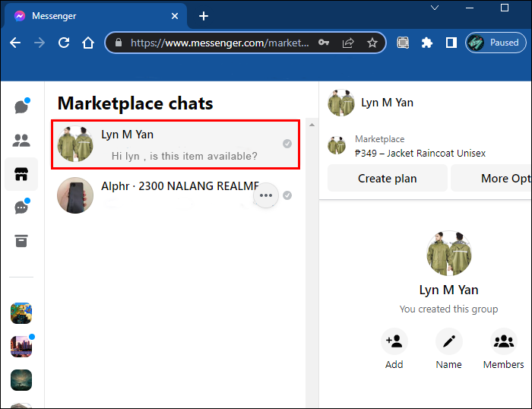Open Message requests icon in sidebar
The height and width of the screenshot is (409, 532).
pos(22,208)
